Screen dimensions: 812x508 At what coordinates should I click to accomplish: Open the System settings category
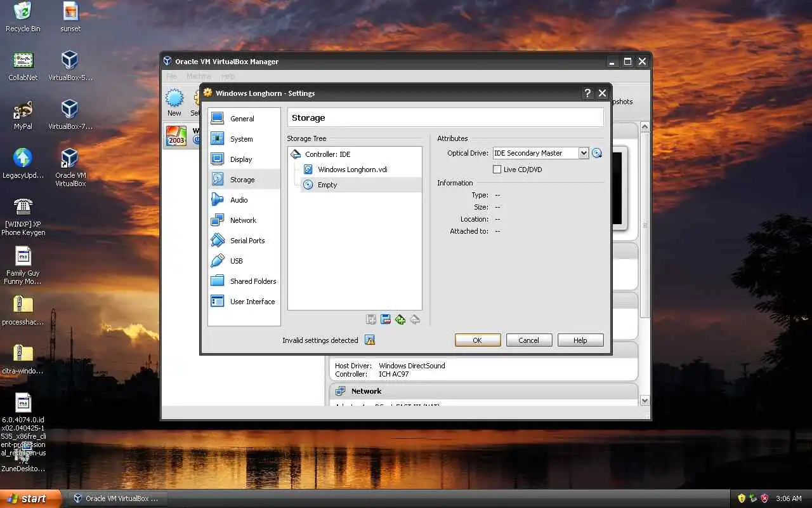pyautogui.click(x=244, y=139)
